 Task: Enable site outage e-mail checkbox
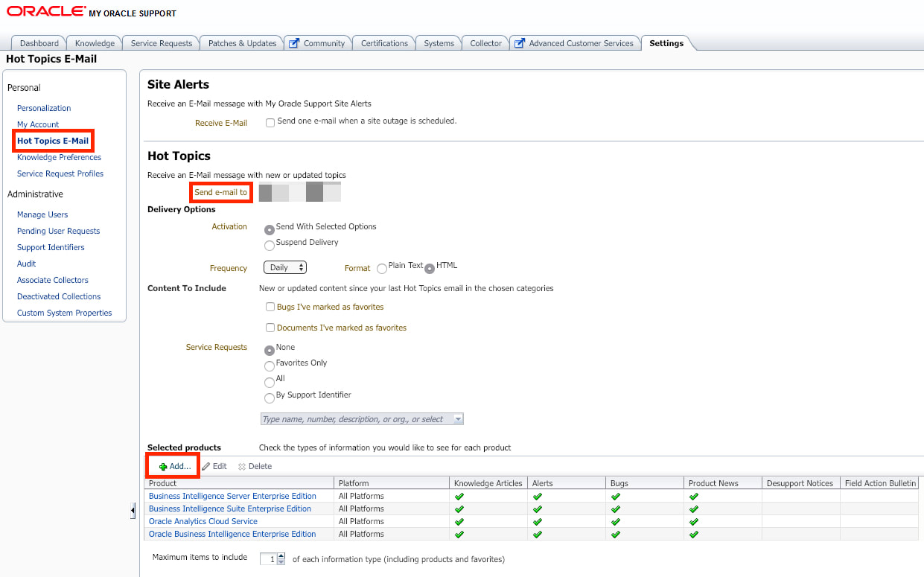point(270,123)
